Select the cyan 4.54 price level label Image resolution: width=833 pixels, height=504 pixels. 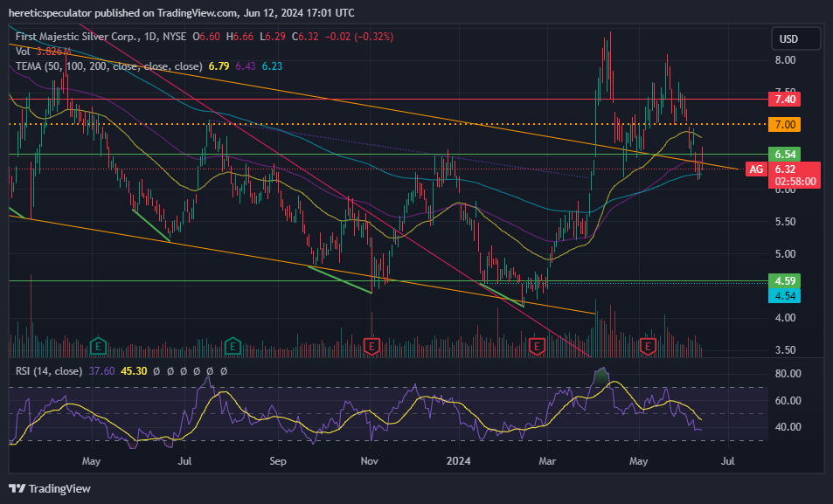(x=785, y=296)
